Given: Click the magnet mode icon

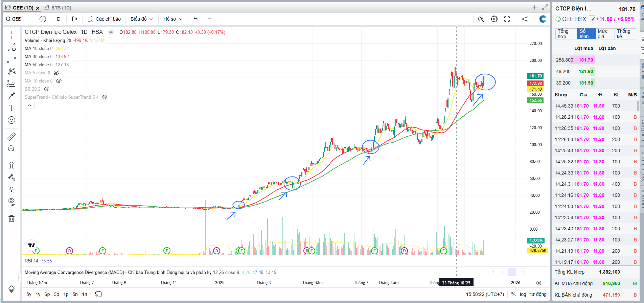Looking at the screenshot, I should click(x=11, y=165).
